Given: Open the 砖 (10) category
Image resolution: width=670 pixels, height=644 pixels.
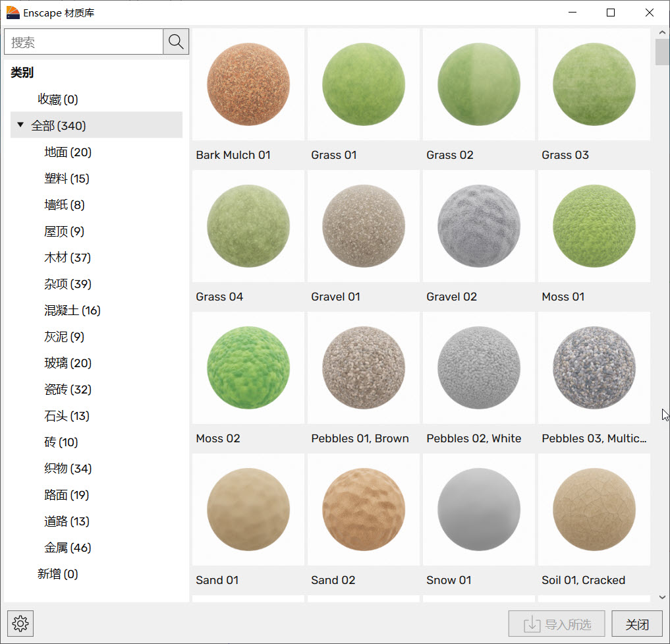Looking at the screenshot, I should (x=61, y=442).
